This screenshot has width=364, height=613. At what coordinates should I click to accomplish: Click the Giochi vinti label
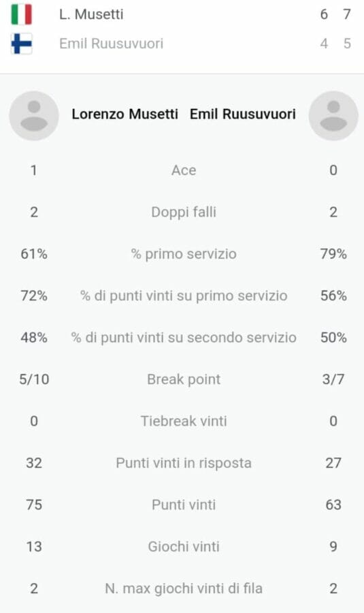(184, 546)
